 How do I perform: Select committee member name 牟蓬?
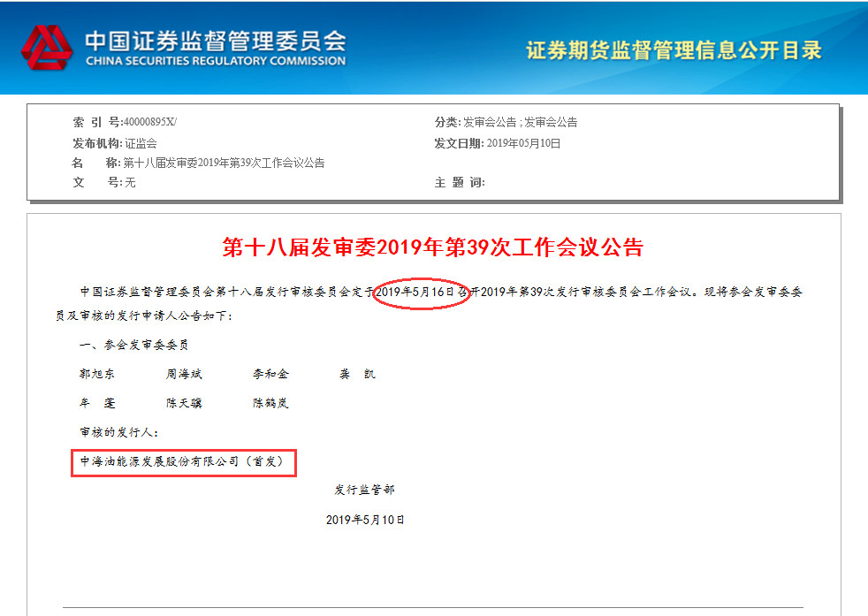coord(97,403)
